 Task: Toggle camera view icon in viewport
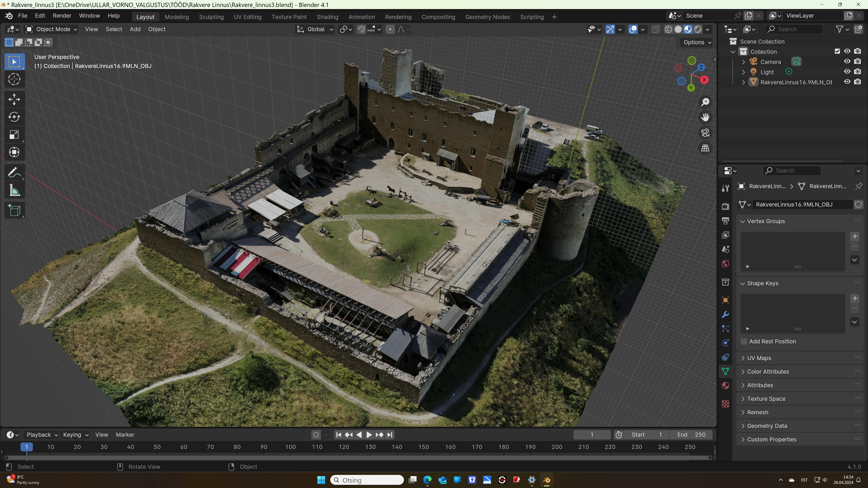(x=705, y=132)
